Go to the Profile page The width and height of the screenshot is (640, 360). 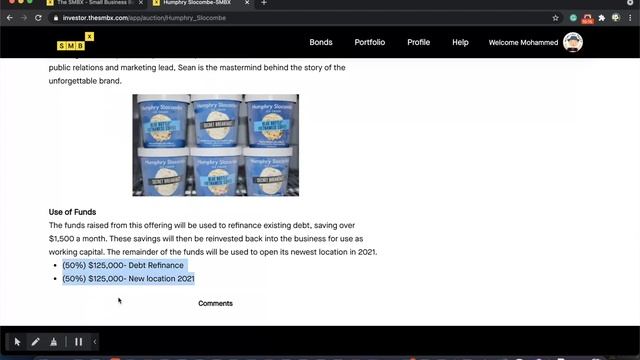pos(418,42)
